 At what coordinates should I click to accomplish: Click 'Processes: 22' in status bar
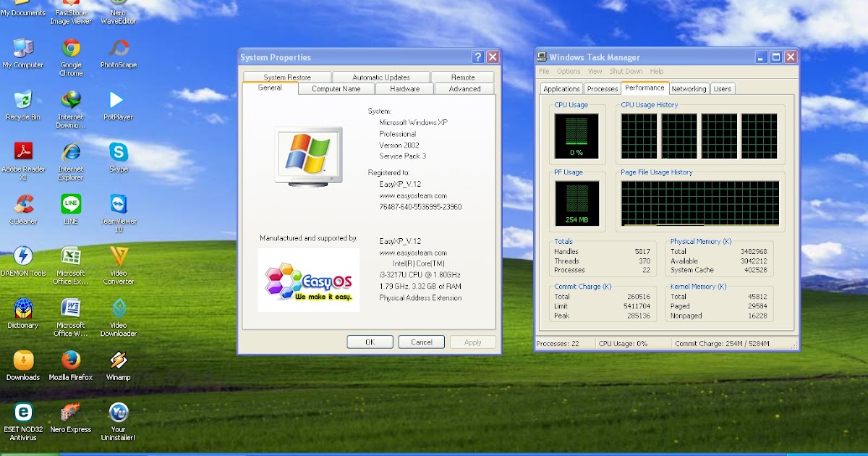(x=558, y=343)
